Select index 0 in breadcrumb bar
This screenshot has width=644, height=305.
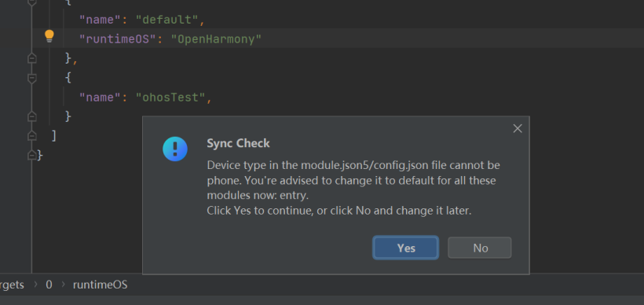49,285
